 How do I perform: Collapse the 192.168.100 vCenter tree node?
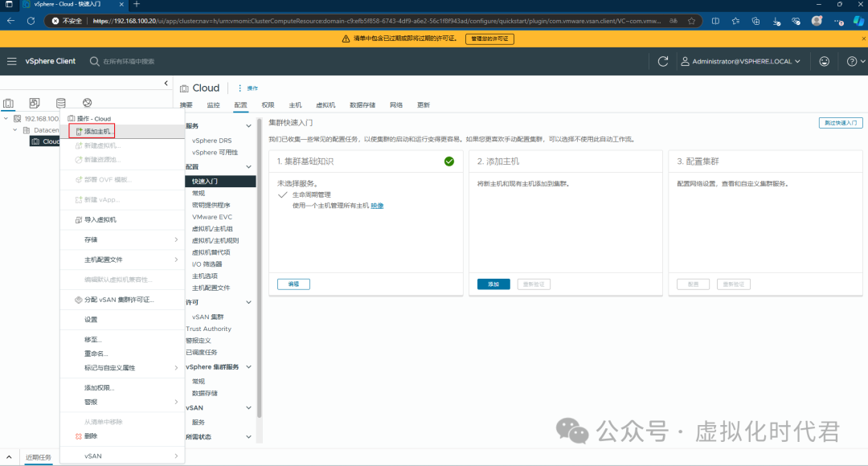6,118
